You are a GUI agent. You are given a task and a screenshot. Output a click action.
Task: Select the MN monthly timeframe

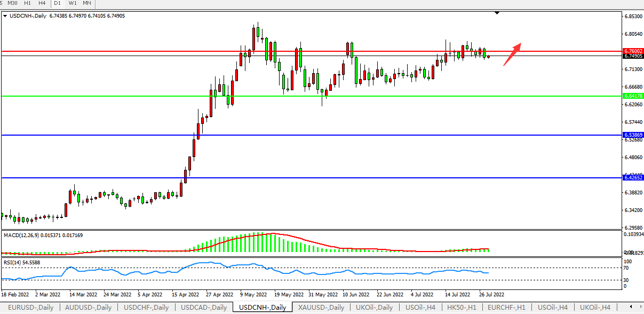tap(87, 3)
